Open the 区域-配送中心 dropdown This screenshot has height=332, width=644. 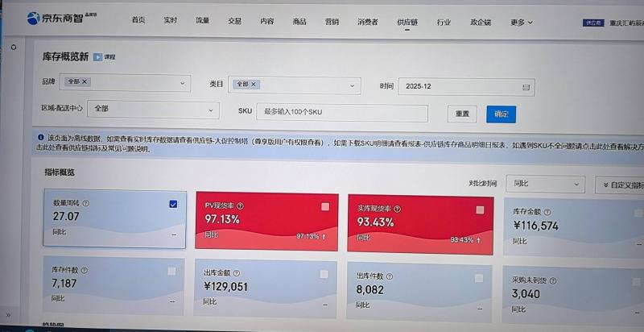coord(151,108)
